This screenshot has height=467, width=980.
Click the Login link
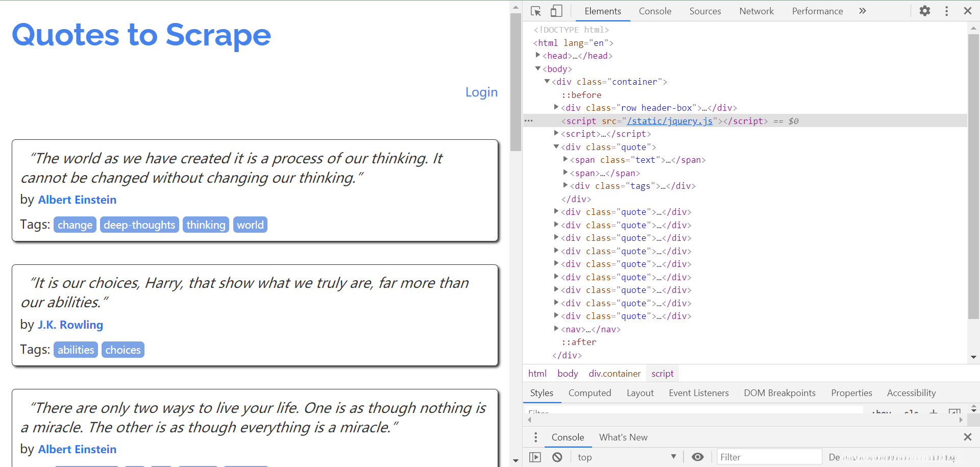[481, 92]
